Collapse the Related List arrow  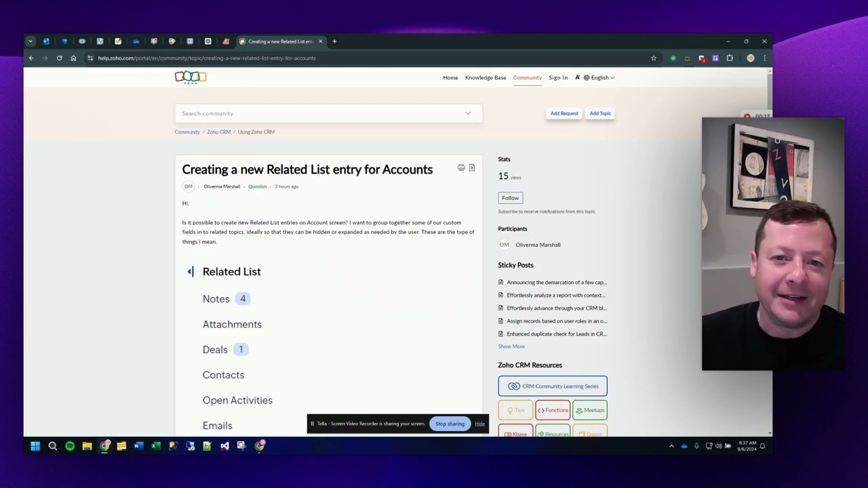coord(191,272)
